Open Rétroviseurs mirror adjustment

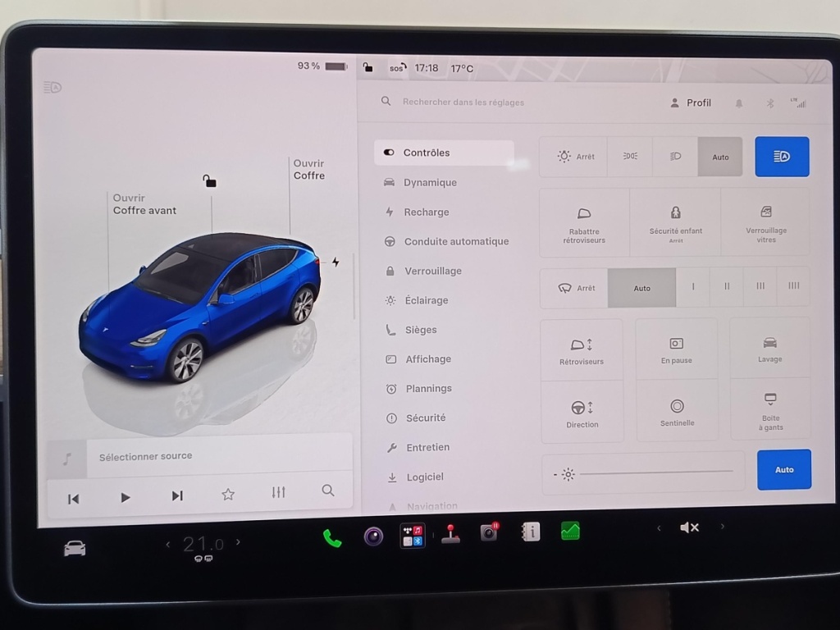click(582, 351)
